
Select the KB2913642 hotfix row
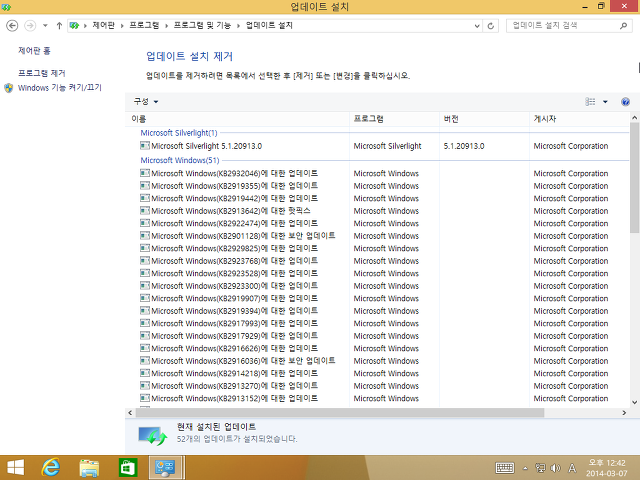tap(377, 211)
